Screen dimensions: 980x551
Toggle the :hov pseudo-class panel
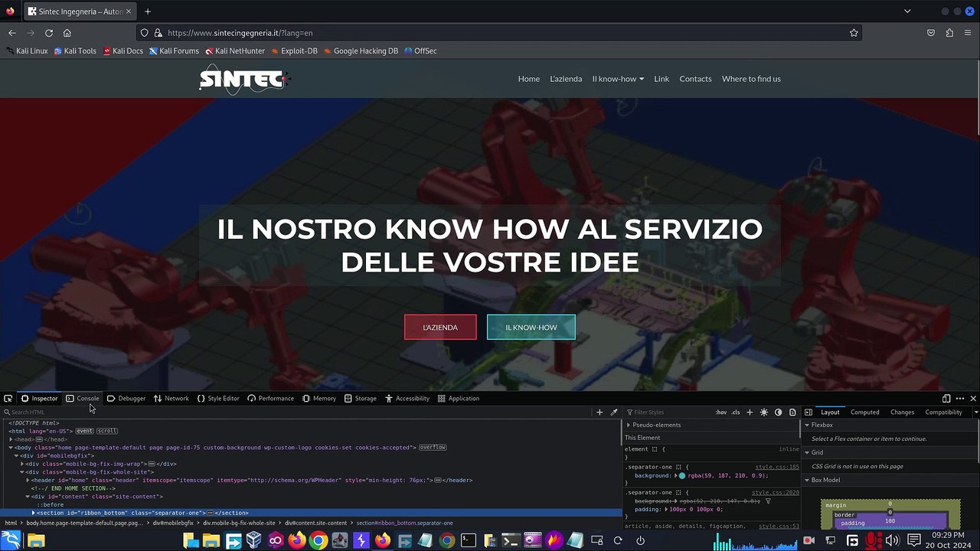tap(721, 412)
